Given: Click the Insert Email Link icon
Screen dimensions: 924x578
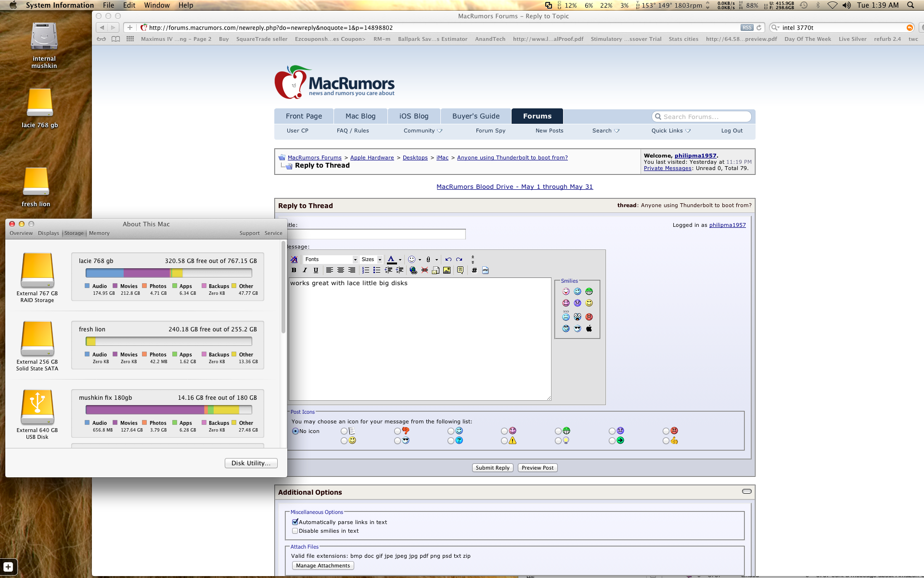Looking at the screenshot, I should point(436,270).
